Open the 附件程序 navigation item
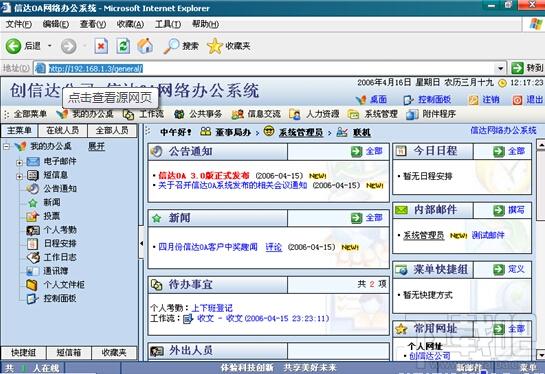This screenshot has width=545, height=374. point(431,114)
